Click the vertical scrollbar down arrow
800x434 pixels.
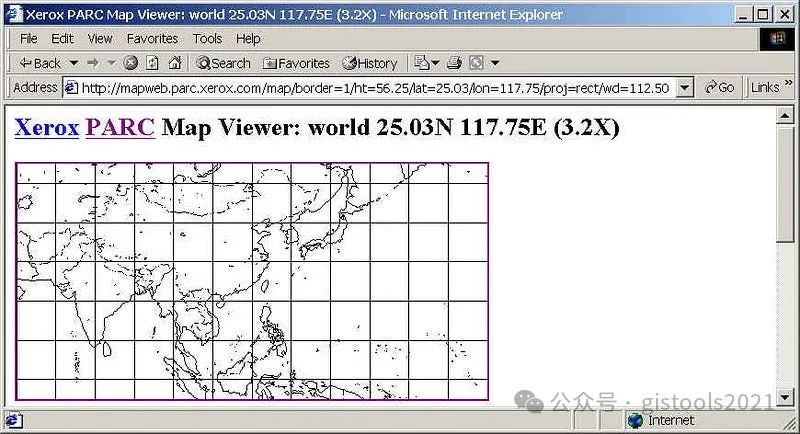tap(785, 396)
